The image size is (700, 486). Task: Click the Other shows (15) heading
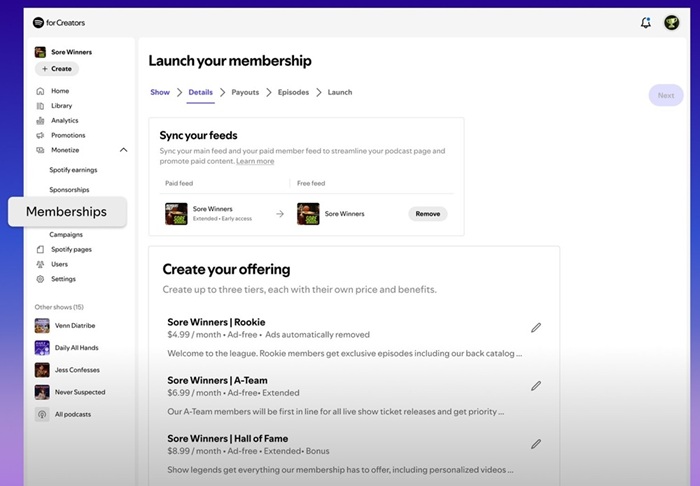tap(59, 307)
